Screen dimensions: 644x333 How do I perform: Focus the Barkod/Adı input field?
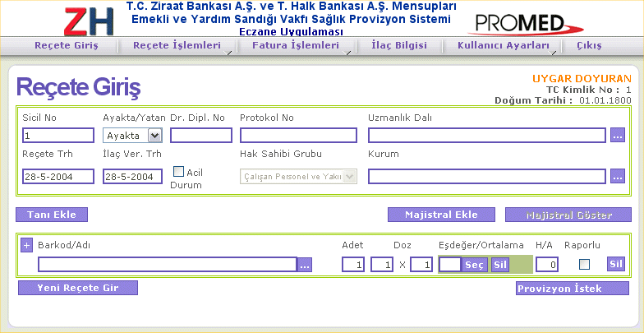[x=168, y=265]
